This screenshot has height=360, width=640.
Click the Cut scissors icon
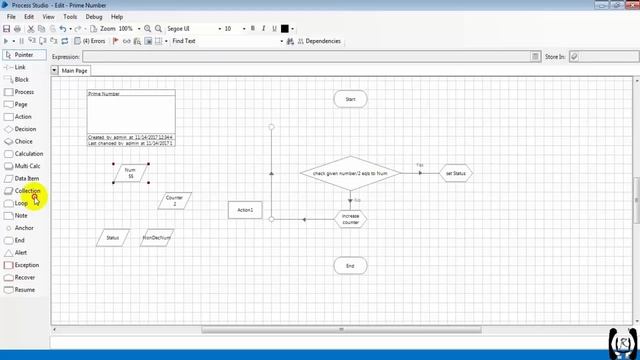[31, 29]
